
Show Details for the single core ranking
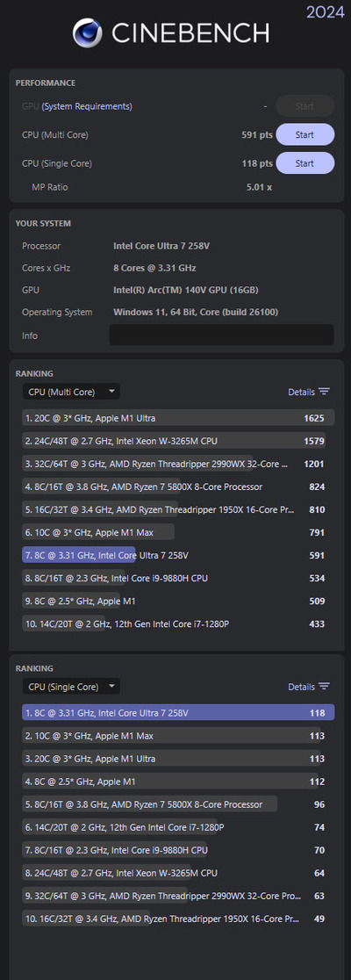pos(301,686)
